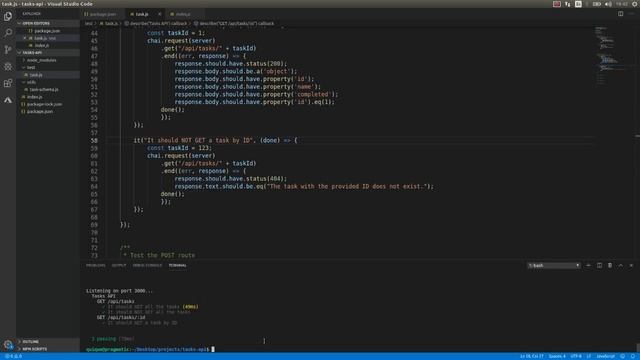Collapse the TASKS-API folder section

48,53
